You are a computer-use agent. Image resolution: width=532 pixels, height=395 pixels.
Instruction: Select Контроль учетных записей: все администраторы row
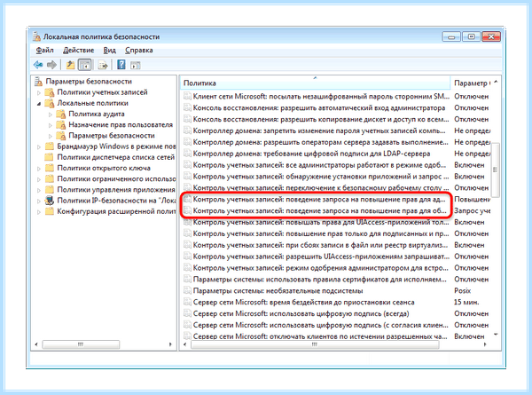319,165
